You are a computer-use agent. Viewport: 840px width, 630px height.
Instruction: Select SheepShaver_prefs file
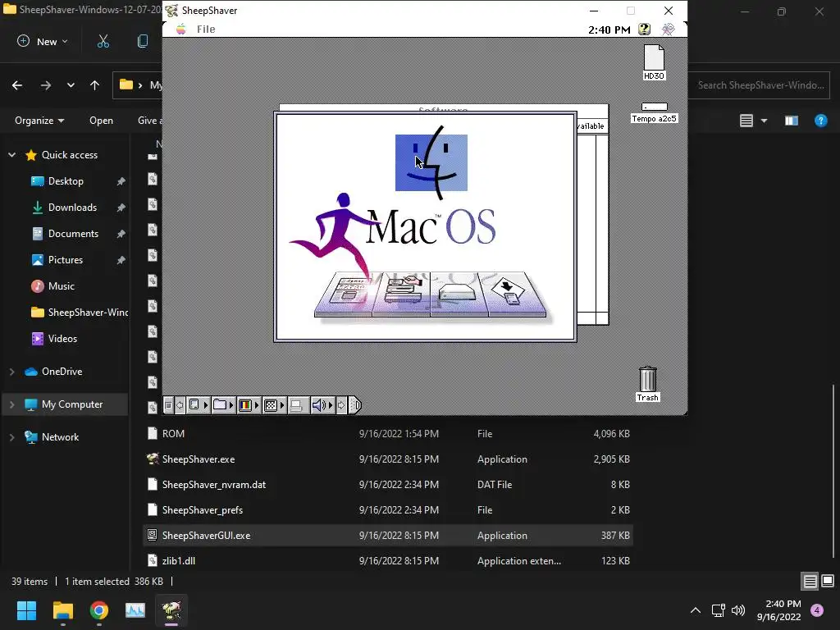[388, 510]
